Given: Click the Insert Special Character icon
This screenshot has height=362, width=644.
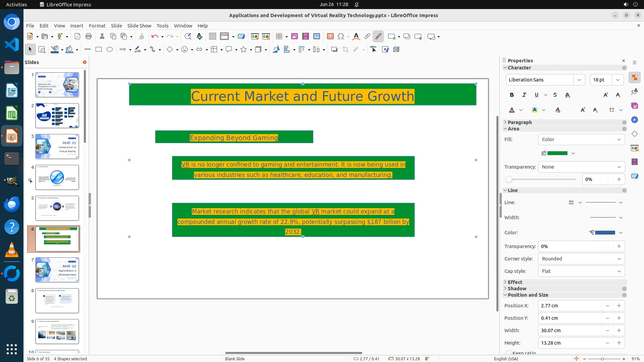Looking at the screenshot, I should click(341, 37).
